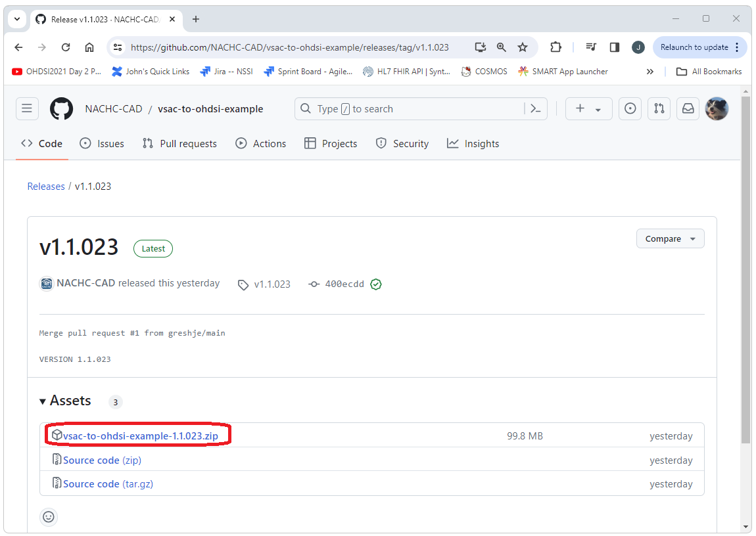This screenshot has height=536, width=756.
Task: Click the browser back arrow
Action: pos(18,47)
